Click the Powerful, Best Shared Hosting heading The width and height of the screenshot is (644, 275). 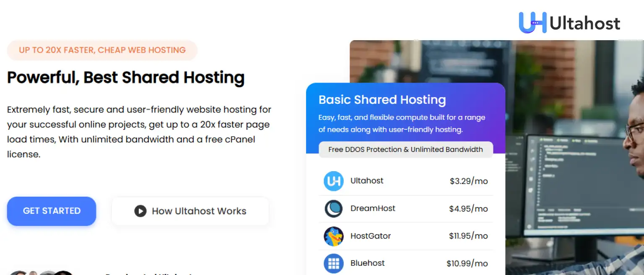(x=126, y=78)
